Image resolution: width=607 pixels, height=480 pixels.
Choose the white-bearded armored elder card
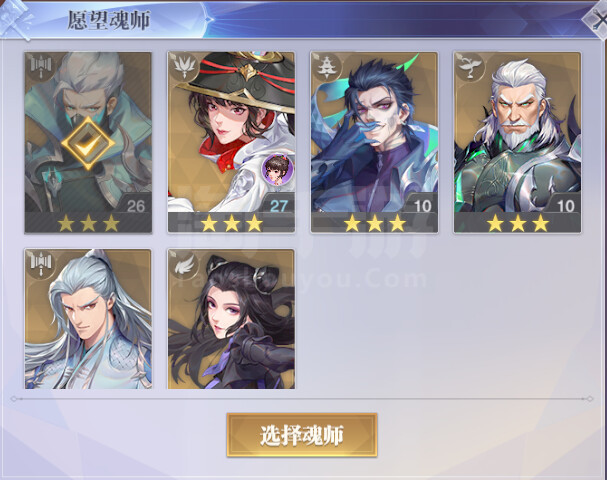(517, 142)
